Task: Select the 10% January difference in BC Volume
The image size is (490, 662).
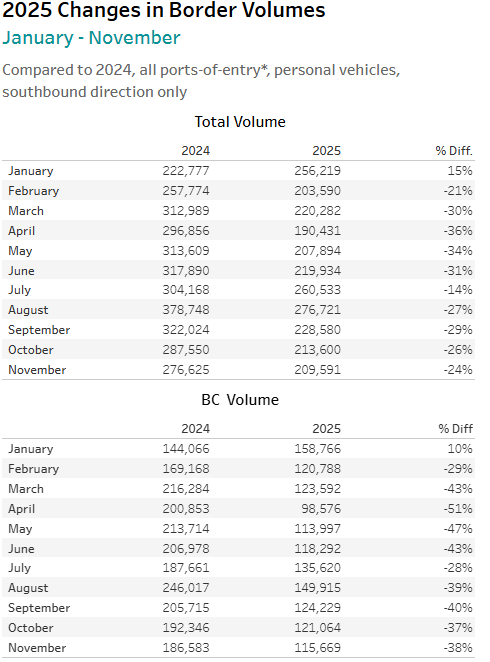Action: click(460, 448)
